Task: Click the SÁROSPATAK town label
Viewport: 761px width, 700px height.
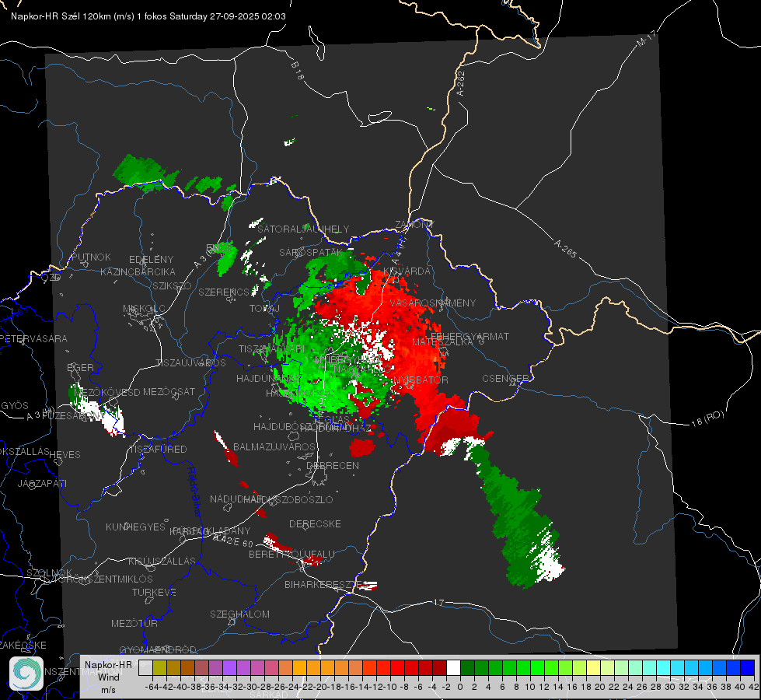Action: coord(311,252)
